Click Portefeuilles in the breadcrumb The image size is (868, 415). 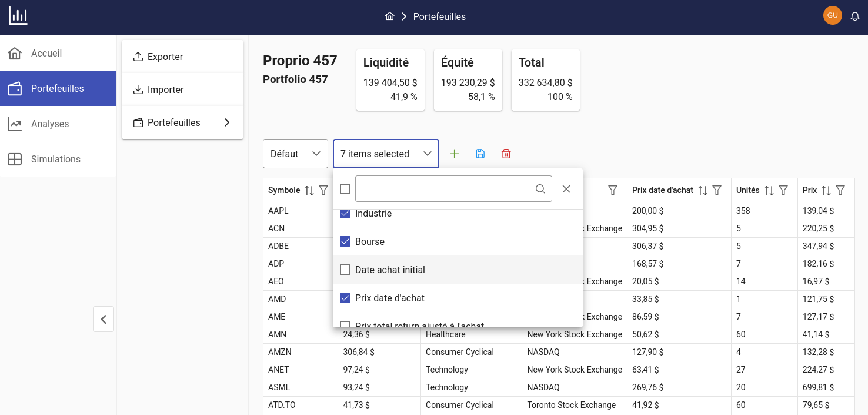click(x=439, y=16)
